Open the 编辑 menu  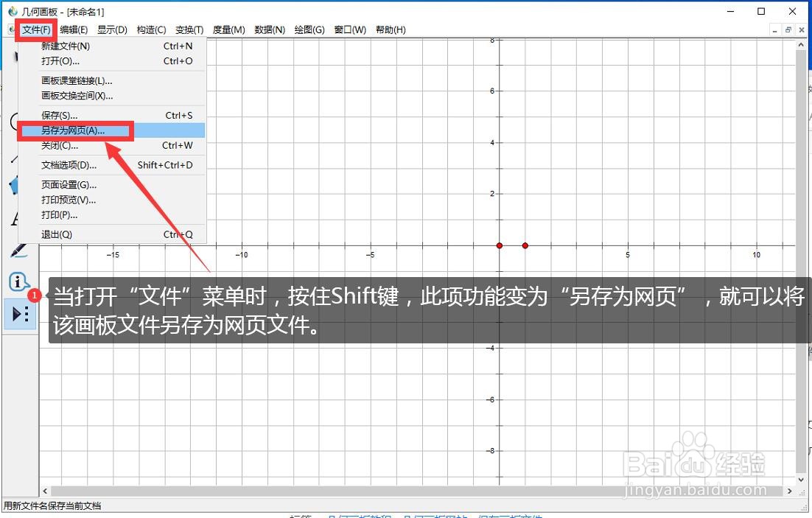coord(73,29)
